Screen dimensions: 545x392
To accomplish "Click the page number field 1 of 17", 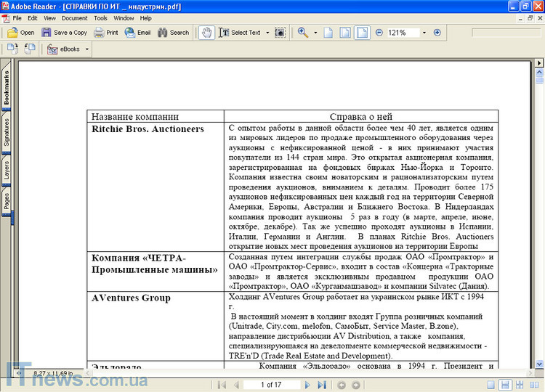I will pyautogui.click(x=272, y=385).
